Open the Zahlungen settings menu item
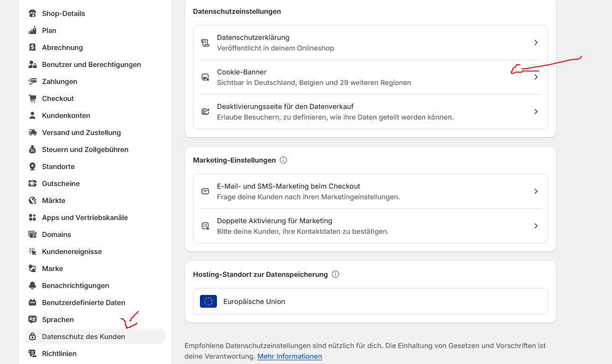The image size is (612, 364). pyautogui.click(x=60, y=81)
